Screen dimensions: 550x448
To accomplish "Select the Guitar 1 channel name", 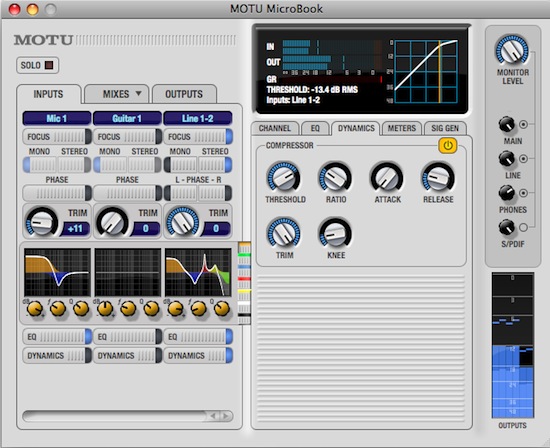I will tap(127, 118).
